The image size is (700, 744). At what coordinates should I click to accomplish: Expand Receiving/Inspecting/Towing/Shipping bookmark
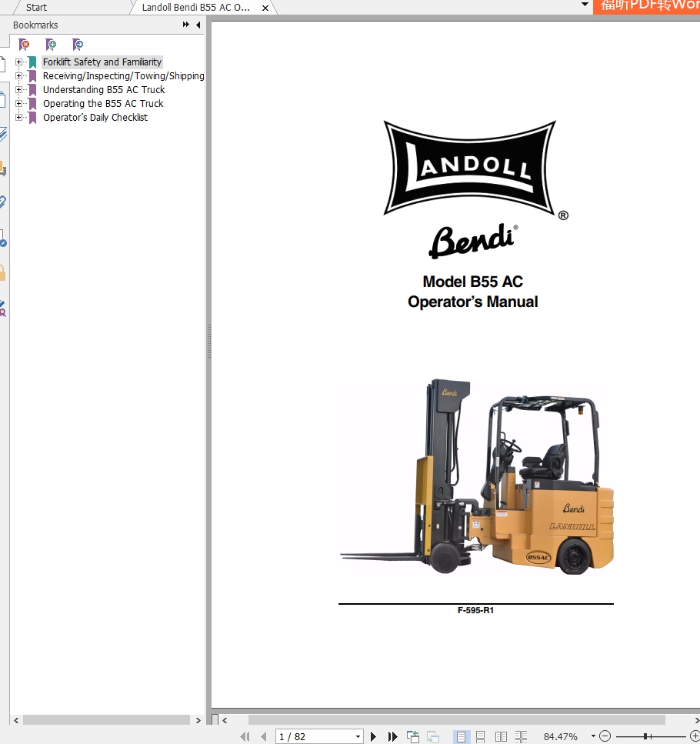pos(19,75)
